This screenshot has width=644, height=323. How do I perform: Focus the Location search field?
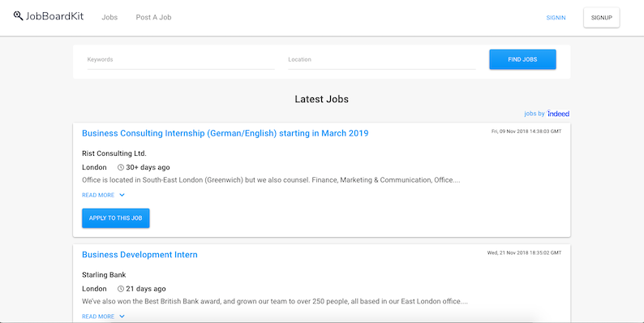382,60
